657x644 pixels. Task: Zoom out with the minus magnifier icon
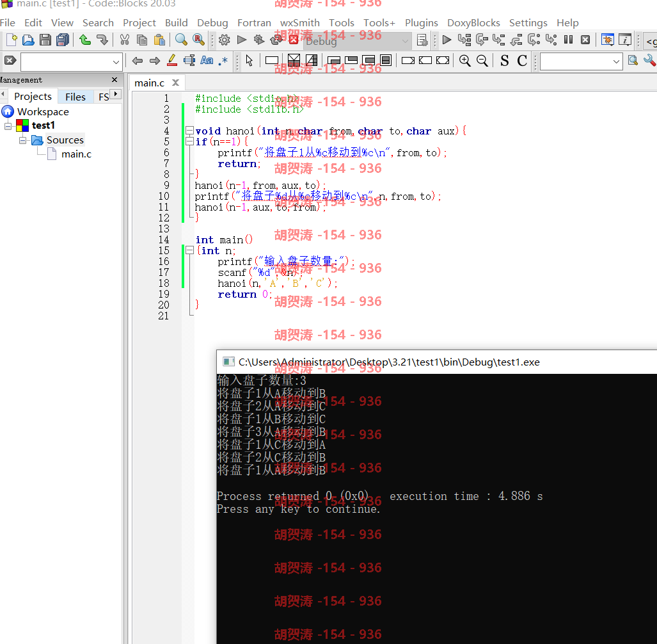(x=482, y=61)
